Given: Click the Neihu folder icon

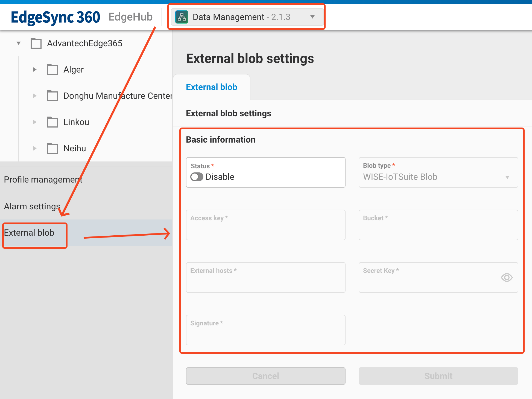Looking at the screenshot, I should tap(52, 148).
